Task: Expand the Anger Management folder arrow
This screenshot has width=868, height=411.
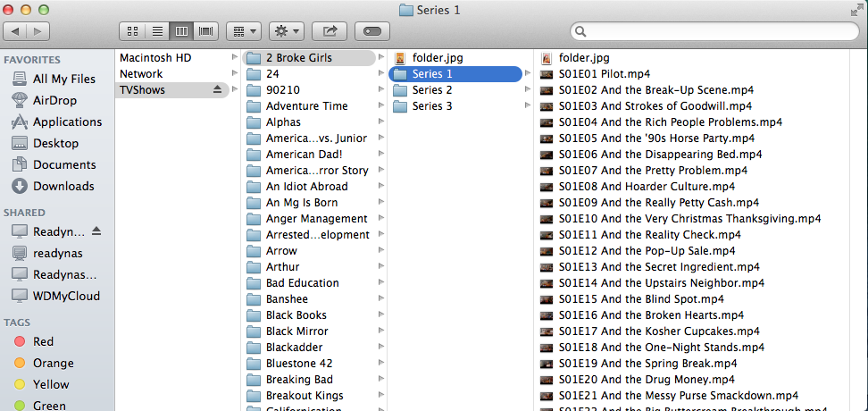Action: click(x=380, y=218)
